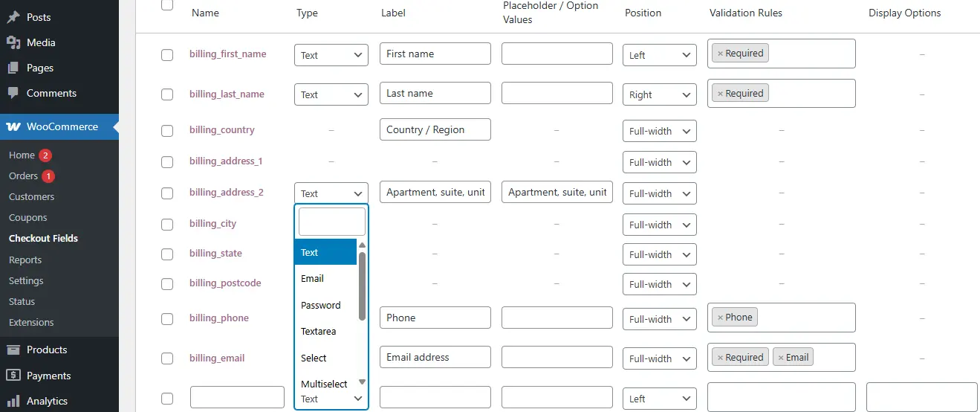Open WooCommerce Status page

pyautogui.click(x=22, y=301)
